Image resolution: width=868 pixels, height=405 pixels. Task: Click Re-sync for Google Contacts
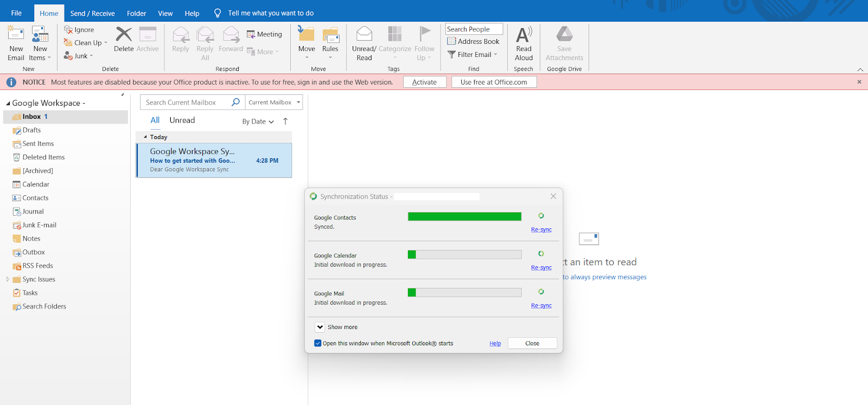pyautogui.click(x=541, y=229)
